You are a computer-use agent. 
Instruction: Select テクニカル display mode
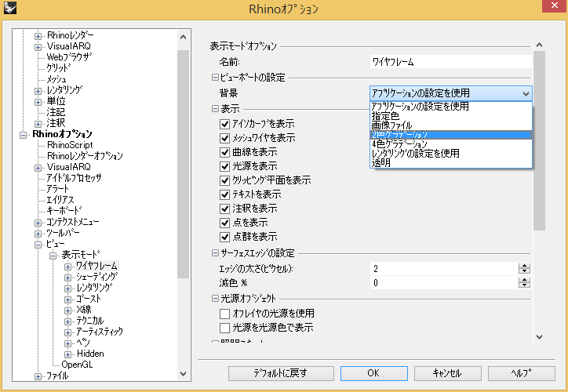[x=90, y=321]
